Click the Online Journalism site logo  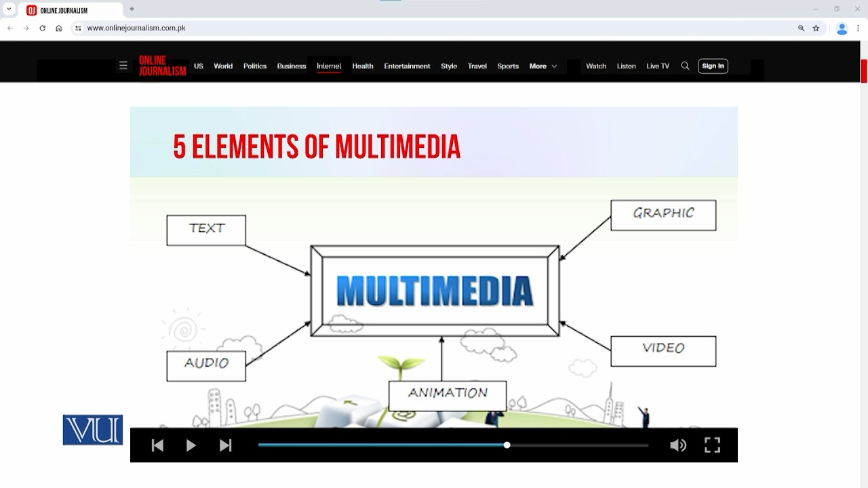(x=162, y=66)
